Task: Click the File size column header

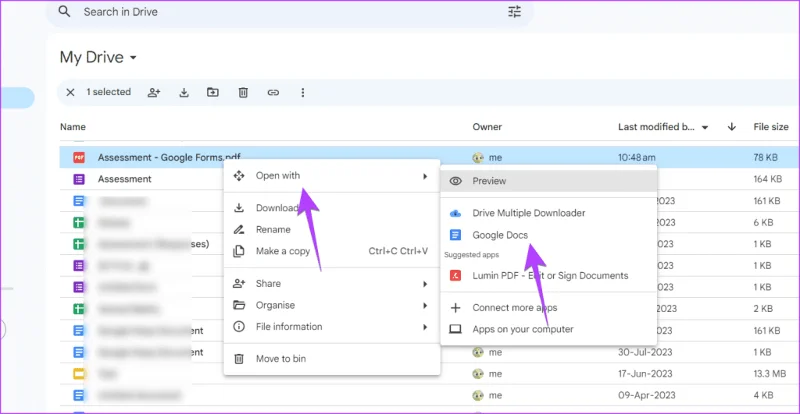Action: point(771,127)
